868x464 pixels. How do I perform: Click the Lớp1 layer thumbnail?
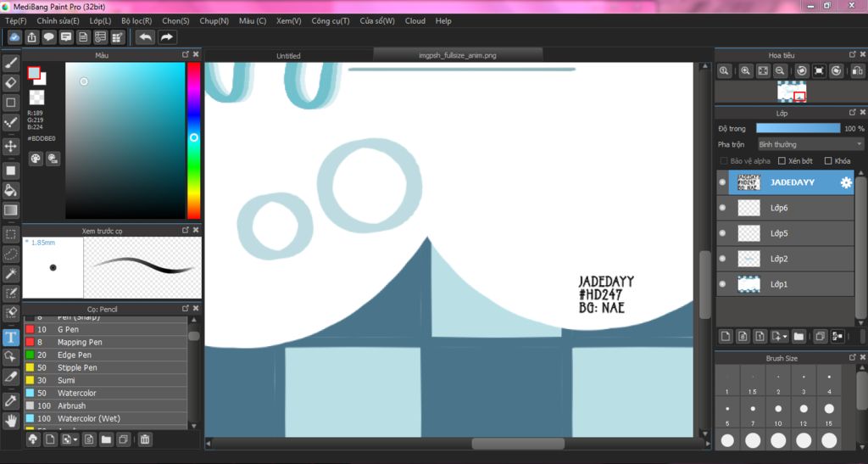749,284
